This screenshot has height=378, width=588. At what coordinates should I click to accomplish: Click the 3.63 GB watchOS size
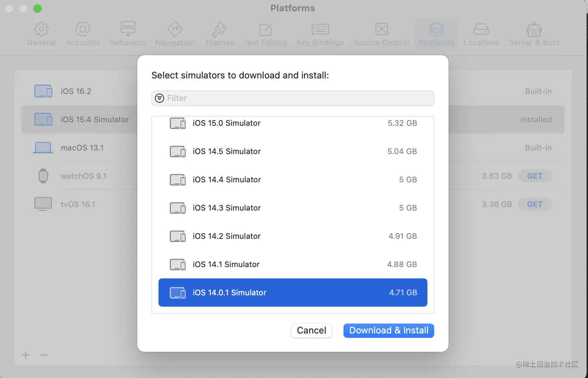click(x=497, y=176)
